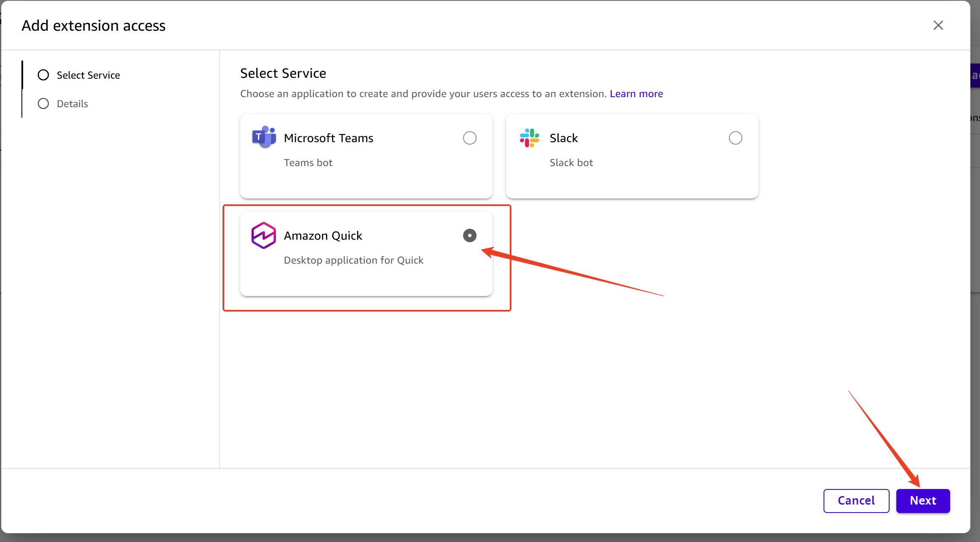Image resolution: width=980 pixels, height=542 pixels.
Task: Click the Teams bot description text
Action: click(308, 163)
